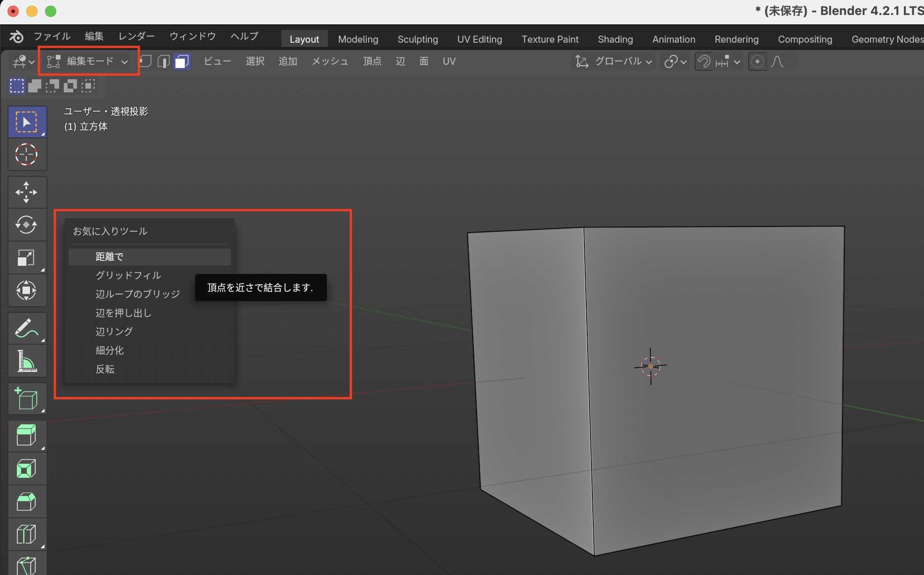Viewport: 924px width, 575px height.
Task: Select the Inset Faces tool
Action: pos(26,469)
